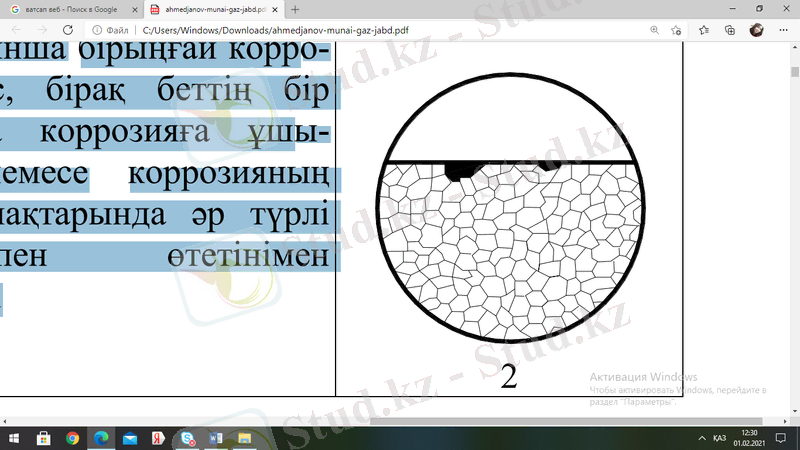Click the word "беттің" in the document
Image resolution: width=800 pixels, height=450 pixels.
[204, 91]
